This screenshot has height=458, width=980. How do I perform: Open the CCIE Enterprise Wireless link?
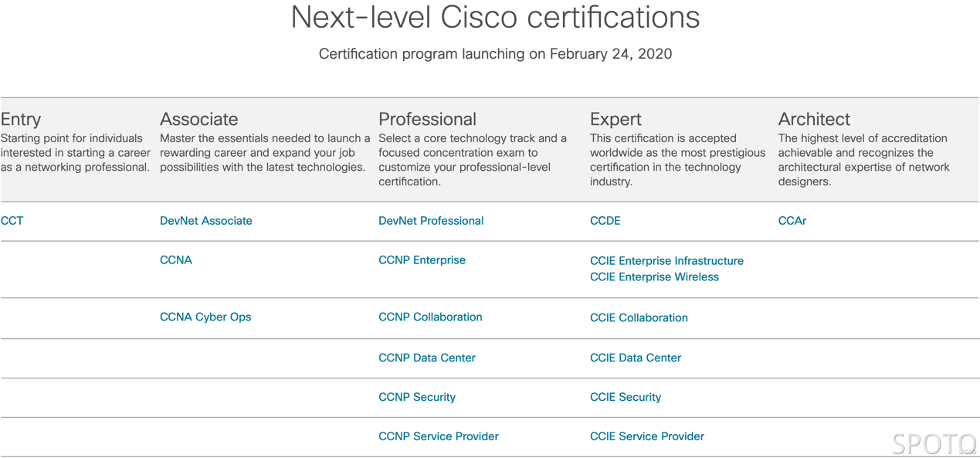655,277
